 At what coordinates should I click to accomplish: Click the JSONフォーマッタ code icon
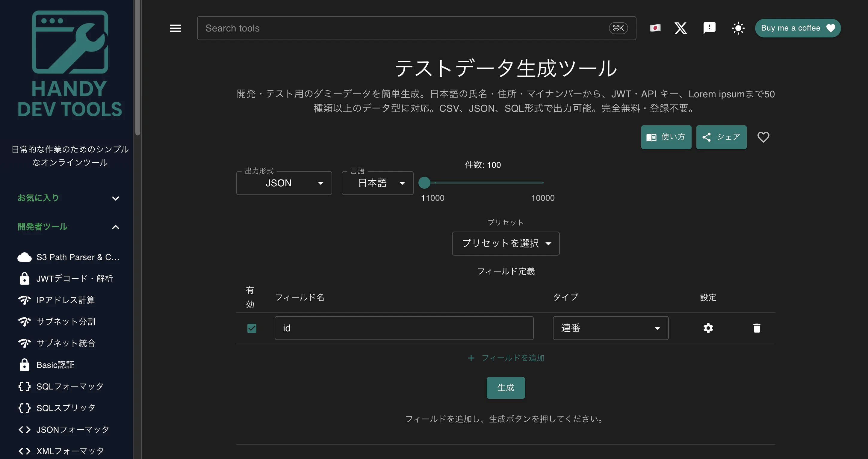click(x=24, y=429)
